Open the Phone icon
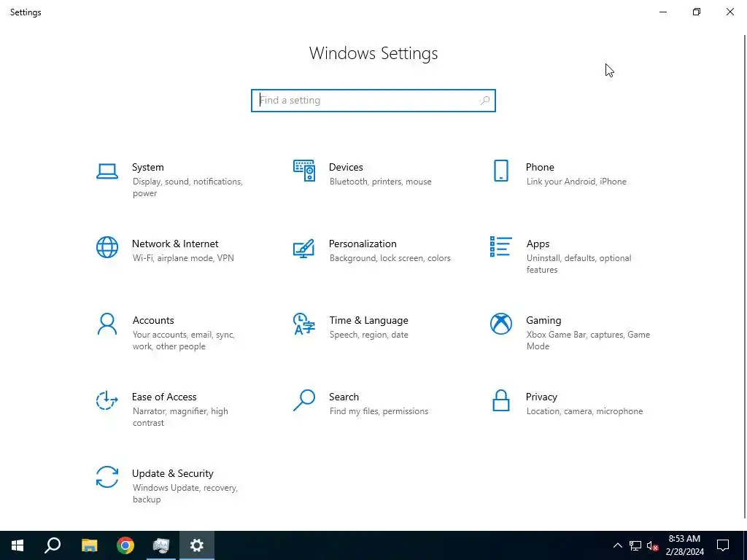 coord(500,171)
